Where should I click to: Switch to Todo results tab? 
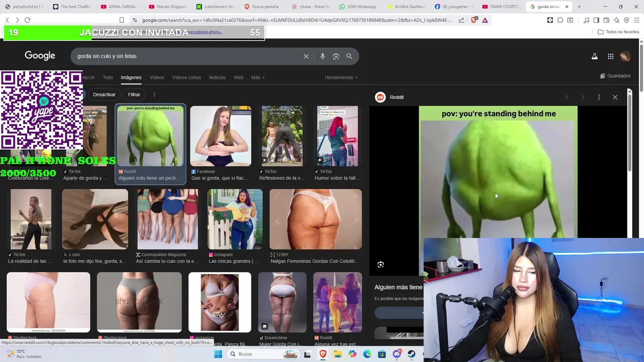pyautogui.click(x=108, y=77)
